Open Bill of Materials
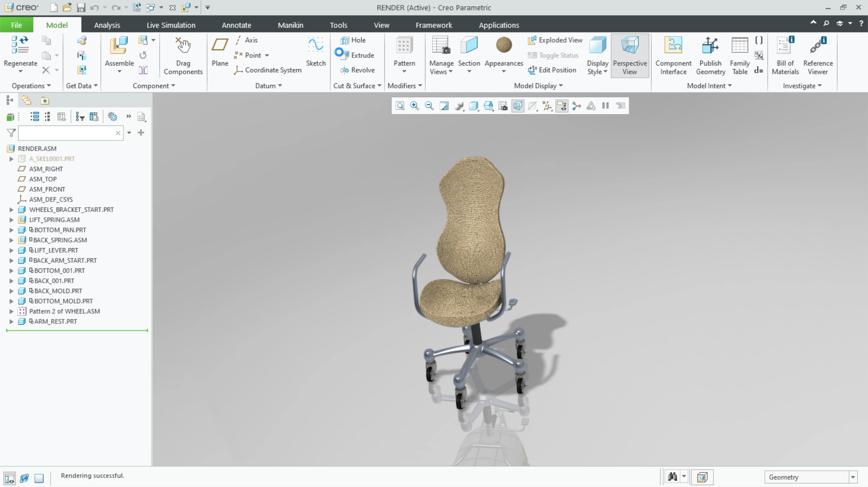The image size is (868, 487). tap(785, 56)
